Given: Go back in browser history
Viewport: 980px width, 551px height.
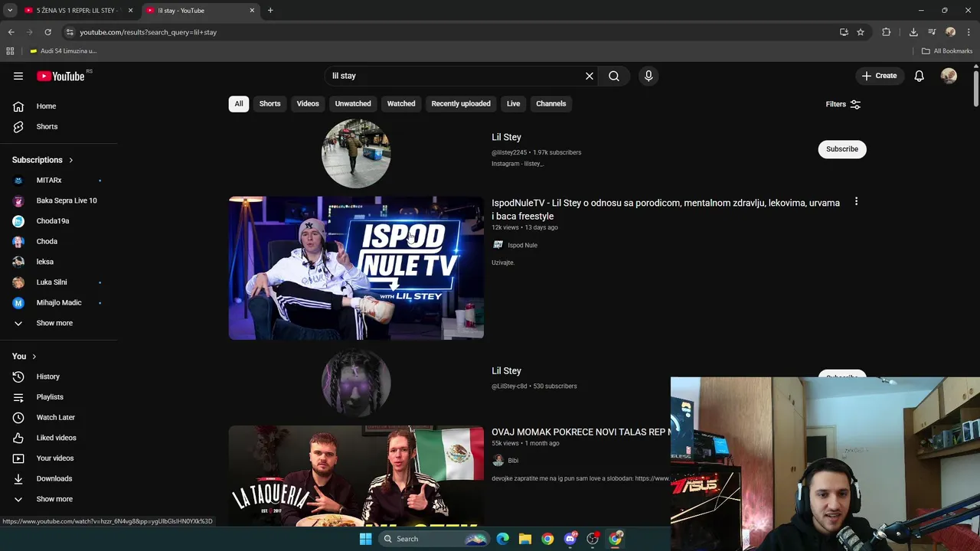Looking at the screenshot, I should pyautogui.click(x=11, y=32).
